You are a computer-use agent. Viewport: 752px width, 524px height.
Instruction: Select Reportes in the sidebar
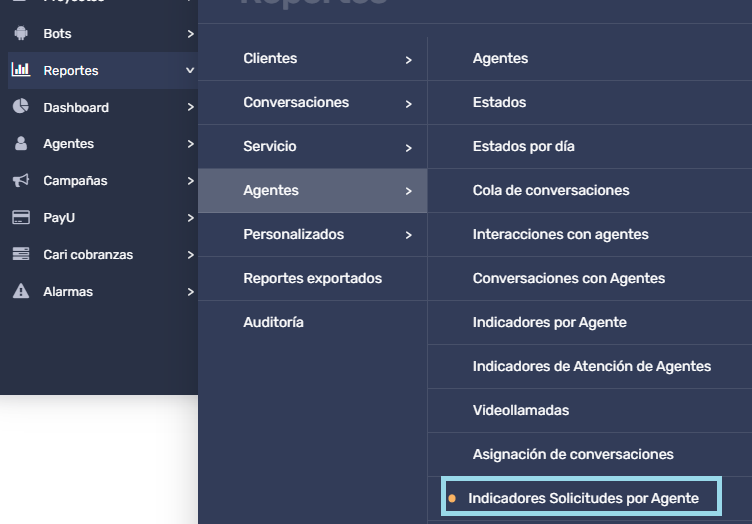[x=103, y=70]
